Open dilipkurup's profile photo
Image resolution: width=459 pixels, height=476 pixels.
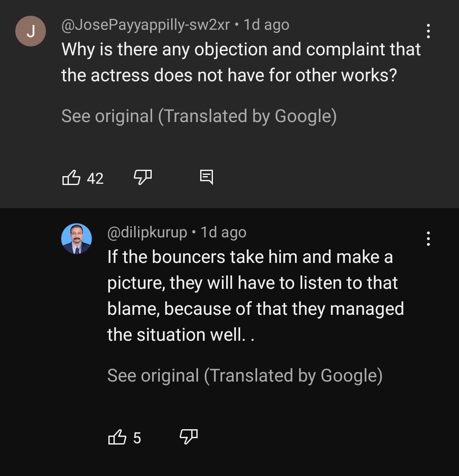(76, 239)
